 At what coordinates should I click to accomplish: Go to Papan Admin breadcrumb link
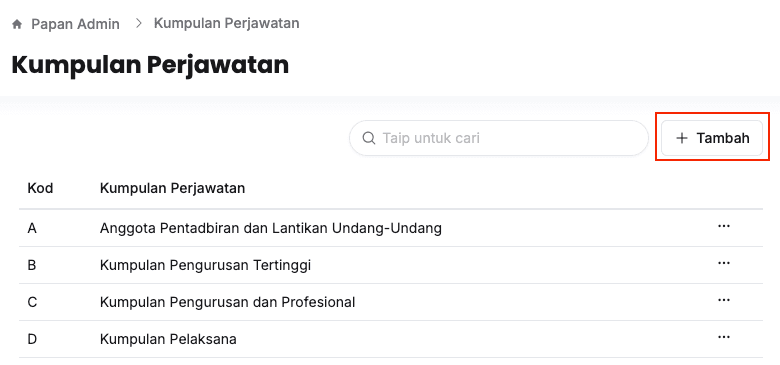(75, 24)
